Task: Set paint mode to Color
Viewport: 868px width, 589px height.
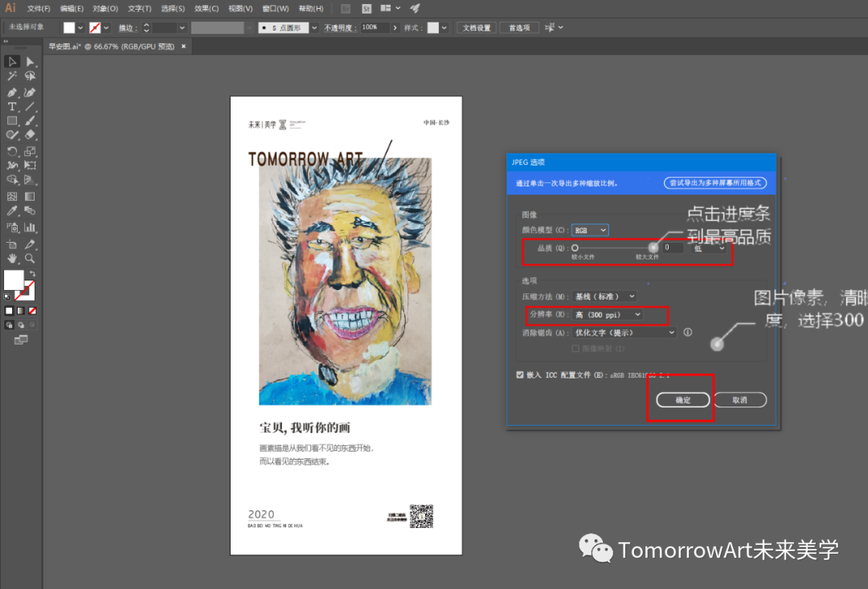Action: pyautogui.click(x=9, y=310)
